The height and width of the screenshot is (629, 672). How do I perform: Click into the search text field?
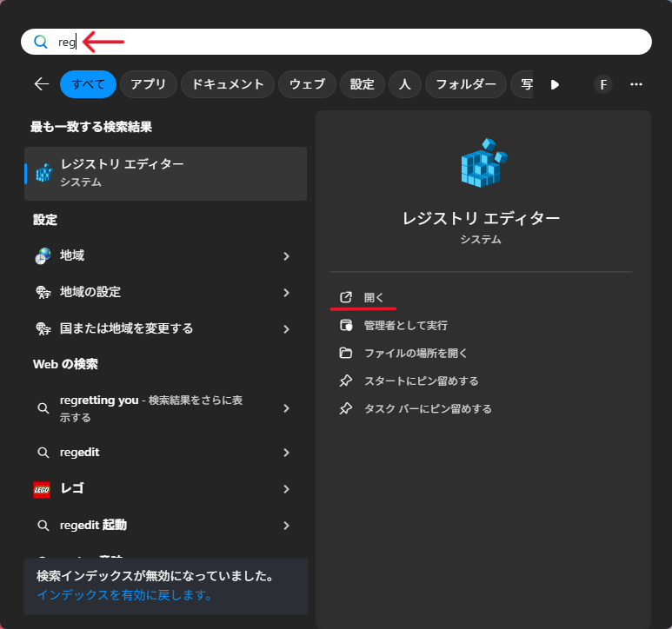point(348,42)
